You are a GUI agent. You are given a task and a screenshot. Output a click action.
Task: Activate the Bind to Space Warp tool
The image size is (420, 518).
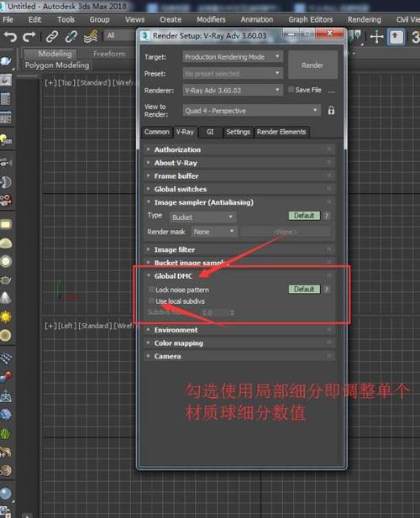pyautogui.click(x=90, y=36)
